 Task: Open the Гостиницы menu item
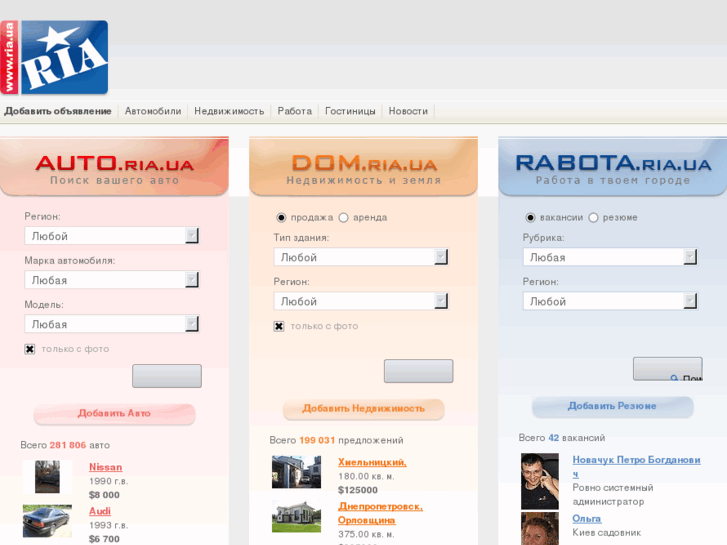click(350, 111)
